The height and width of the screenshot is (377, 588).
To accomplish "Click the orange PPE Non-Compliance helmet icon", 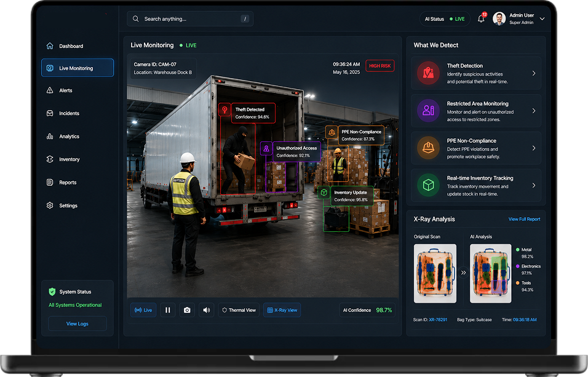I will [428, 148].
